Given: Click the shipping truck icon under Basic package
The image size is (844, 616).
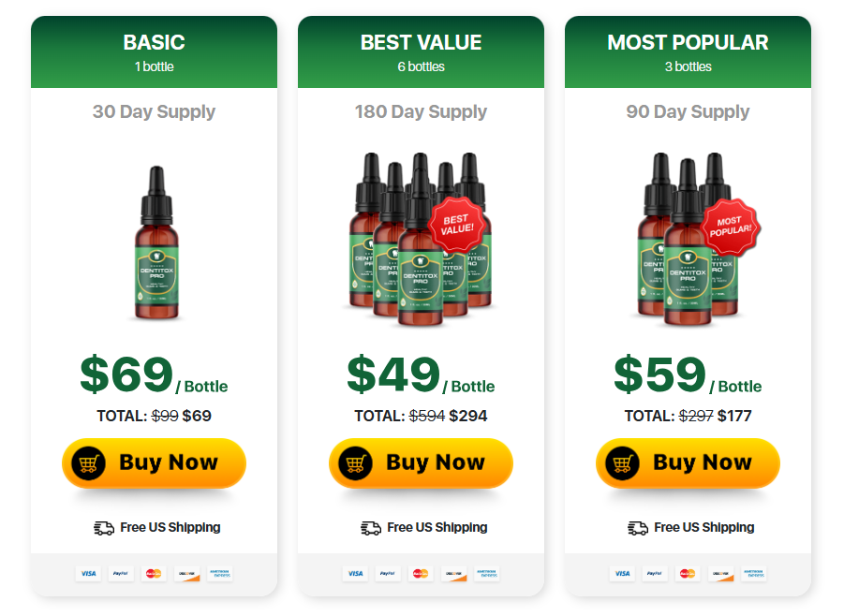Looking at the screenshot, I should pyautogui.click(x=104, y=528).
